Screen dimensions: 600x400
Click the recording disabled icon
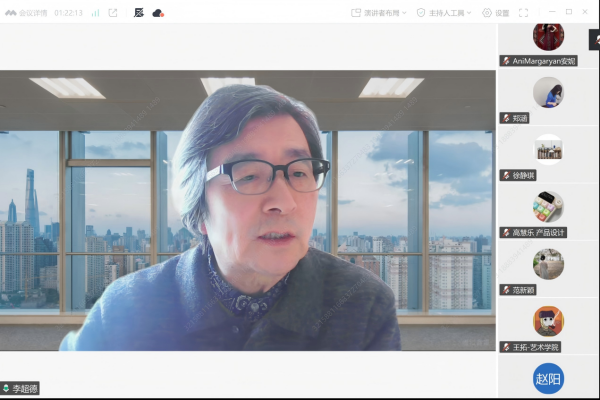[x=138, y=13]
